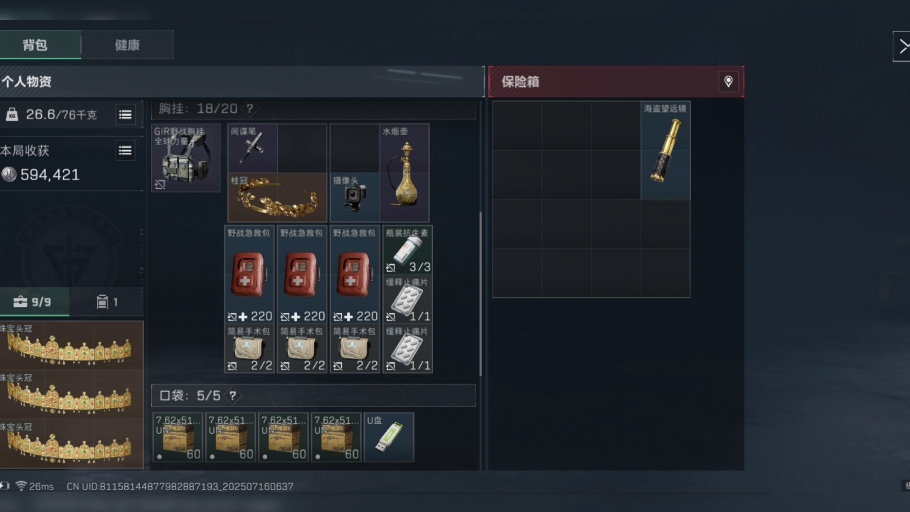Switch to the 健康 tab
Screen dimensions: 910x512
coord(127,45)
